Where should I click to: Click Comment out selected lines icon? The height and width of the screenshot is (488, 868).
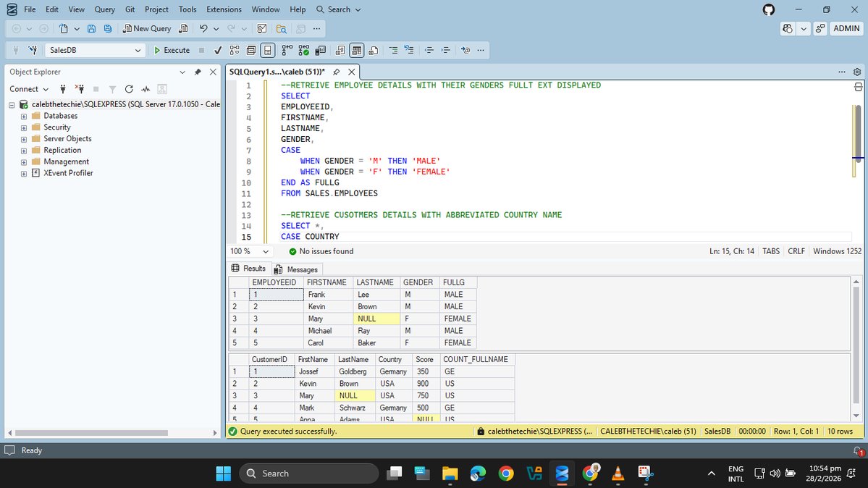(393, 50)
